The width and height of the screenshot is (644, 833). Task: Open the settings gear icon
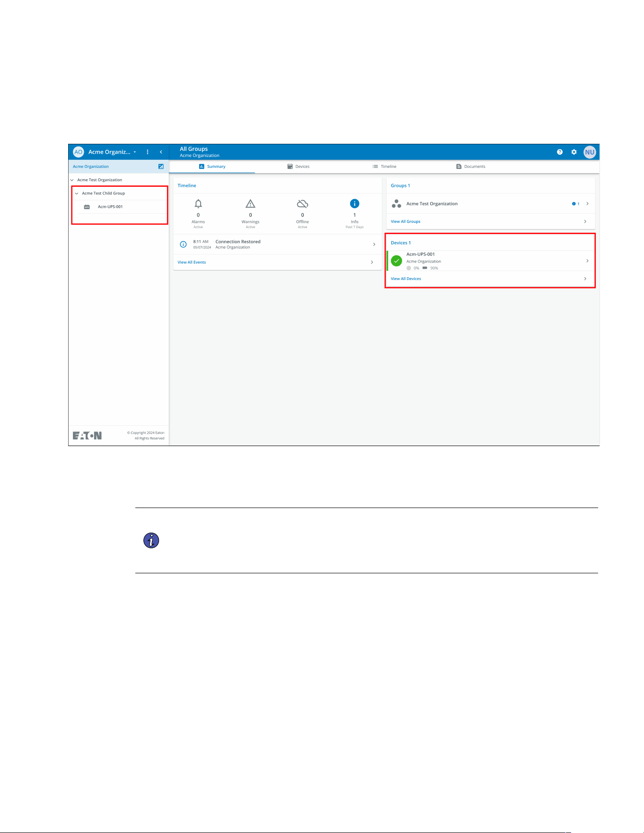click(574, 152)
